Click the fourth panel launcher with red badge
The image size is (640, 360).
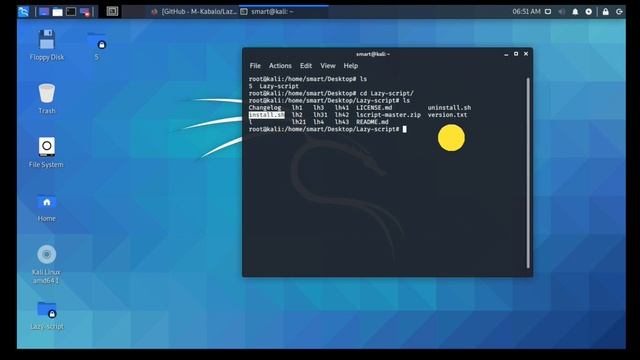(x=85, y=11)
